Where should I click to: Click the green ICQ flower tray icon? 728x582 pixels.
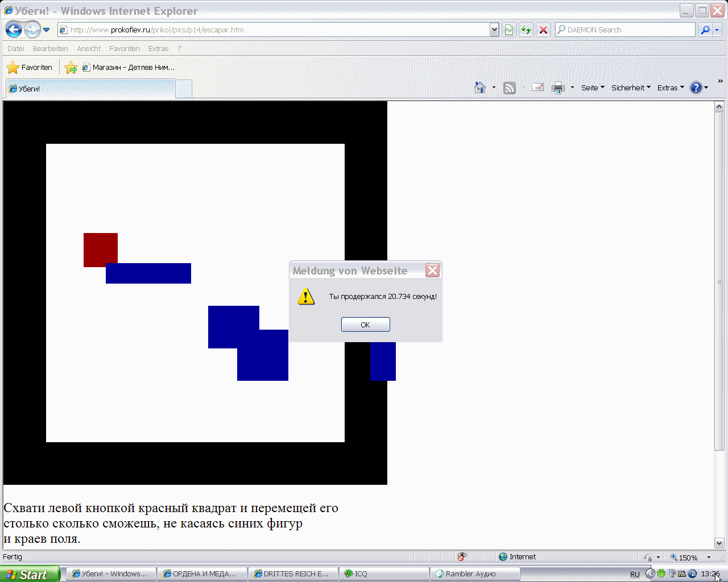click(661, 574)
